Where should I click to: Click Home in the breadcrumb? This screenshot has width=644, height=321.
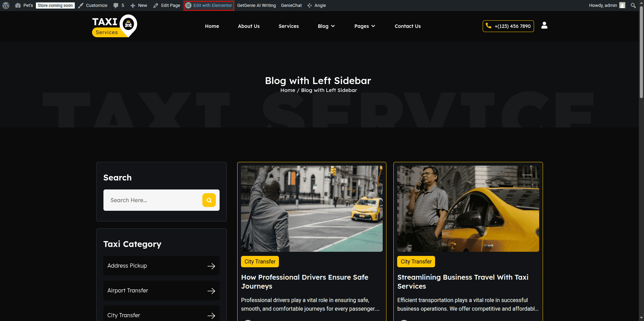[x=288, y=90]
